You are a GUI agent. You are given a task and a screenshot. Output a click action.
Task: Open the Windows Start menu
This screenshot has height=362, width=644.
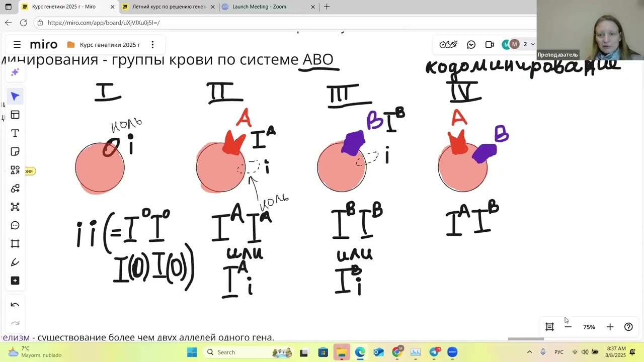(192, 352)
